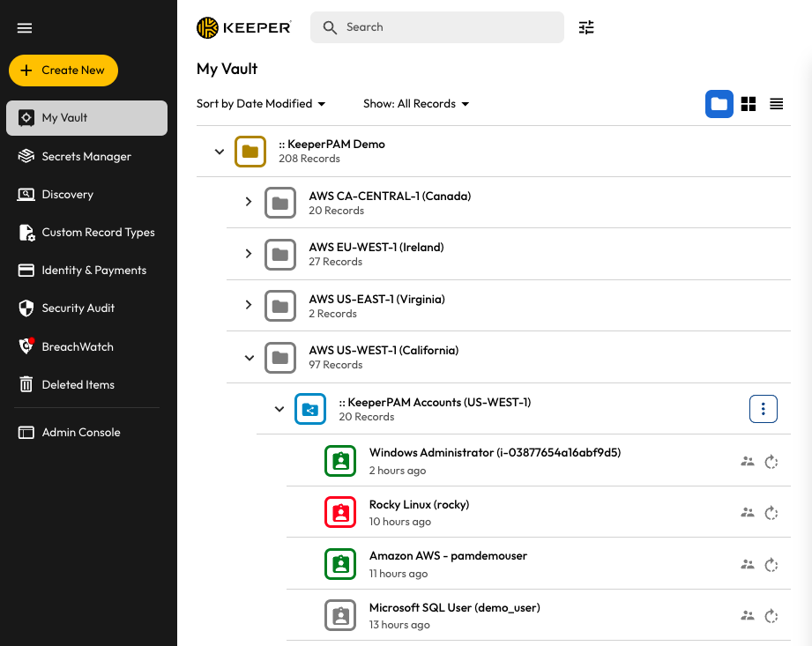Click the shared users icon for Rocky Linux

(748, 512)
